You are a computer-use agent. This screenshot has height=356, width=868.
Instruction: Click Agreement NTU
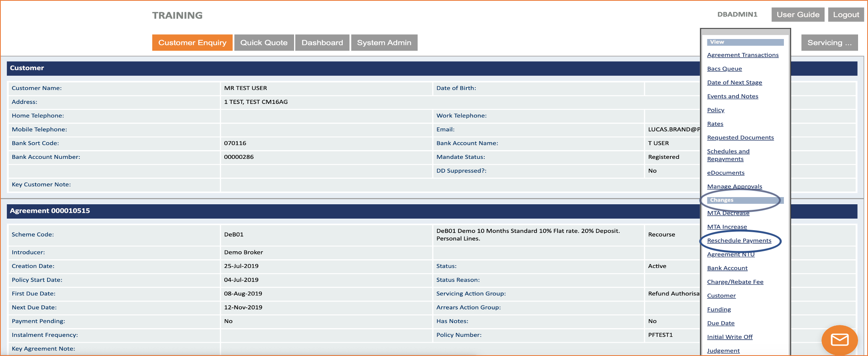tap(731, 254)
